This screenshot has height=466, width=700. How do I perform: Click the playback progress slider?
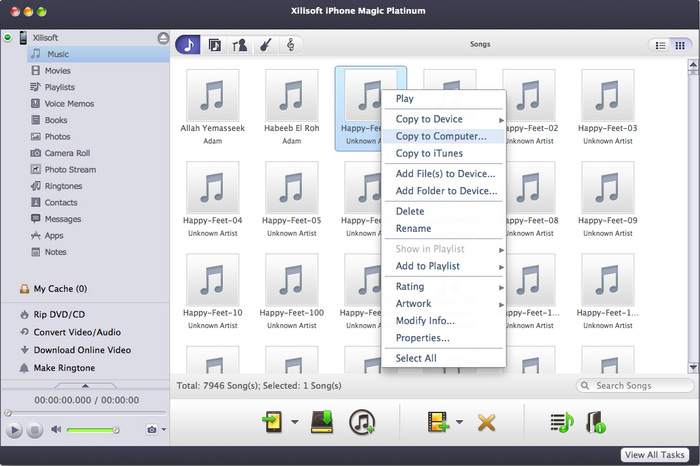pyautogui.click(x=85, y=413)
